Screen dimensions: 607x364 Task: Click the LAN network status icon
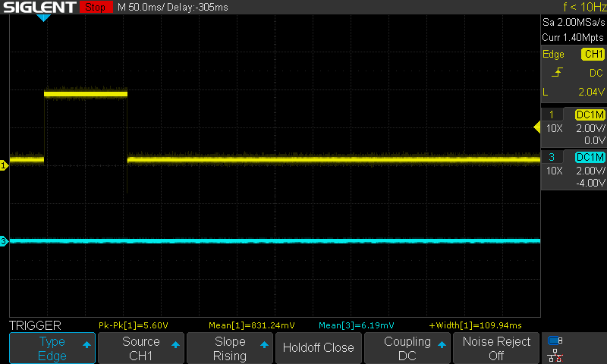pyautogui.click(x=555, y=355)
